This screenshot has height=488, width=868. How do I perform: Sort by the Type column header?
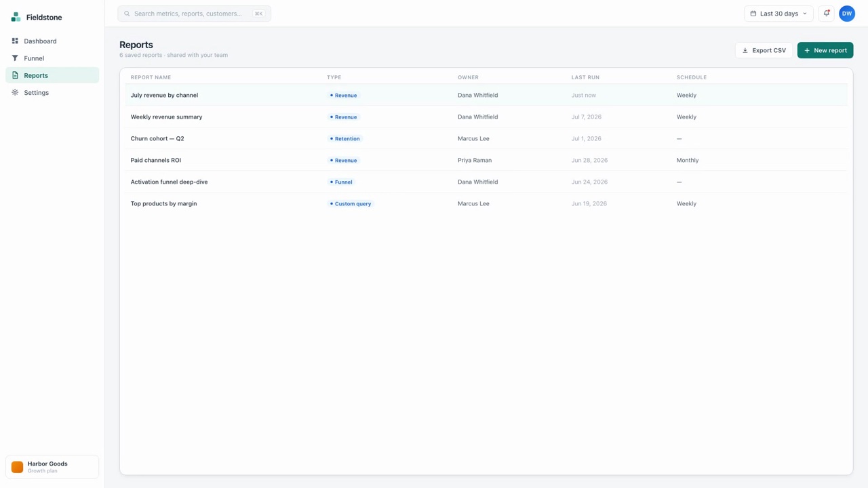pos(334,77)
